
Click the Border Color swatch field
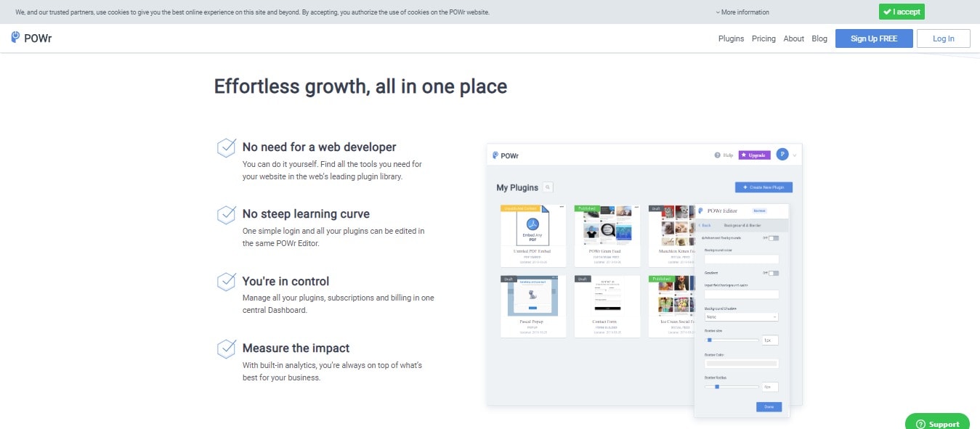click(x=741, y=364)
